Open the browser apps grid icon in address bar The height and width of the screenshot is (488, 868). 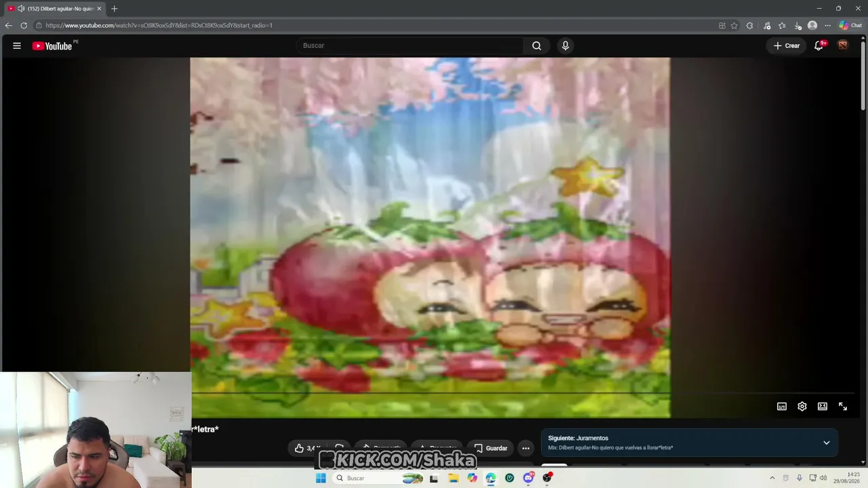pyautogui.click(x=722, y=26)
